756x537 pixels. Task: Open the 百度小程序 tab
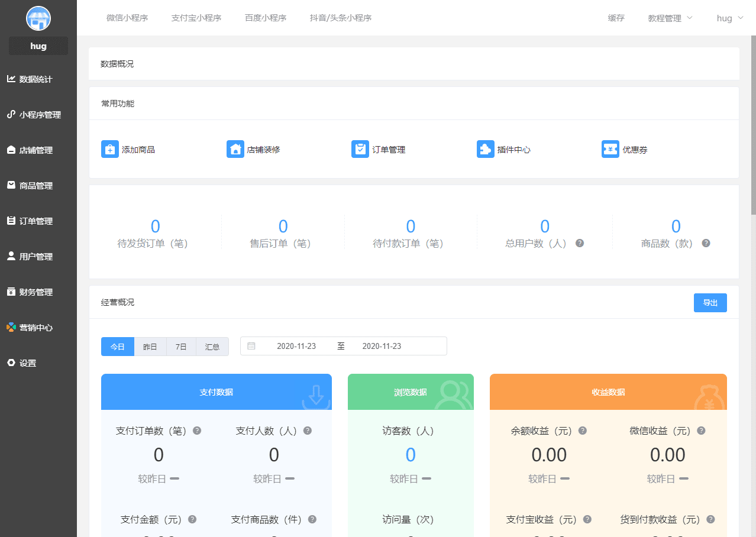click(266, 18)
